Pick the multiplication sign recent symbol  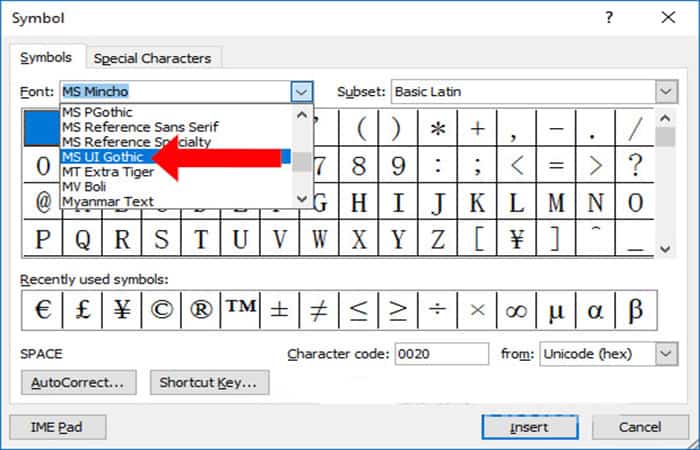pos(477,310)
